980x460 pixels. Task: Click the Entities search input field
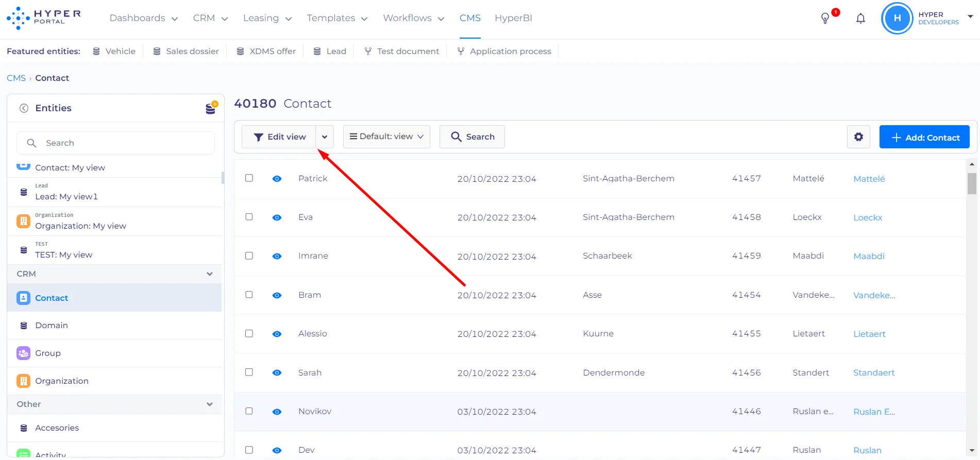(115, 143)
